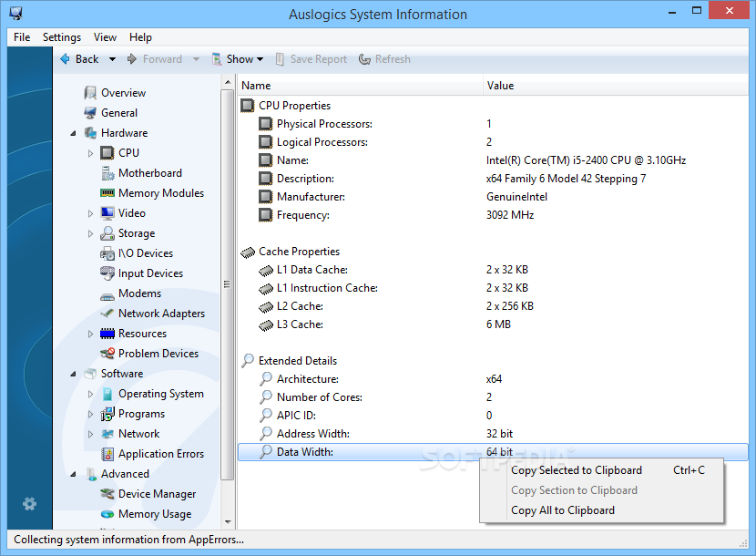The width and height of the screenshot is (756, 556).
Task: Select the Physical Processors row
Action: (x=493, y=124)
